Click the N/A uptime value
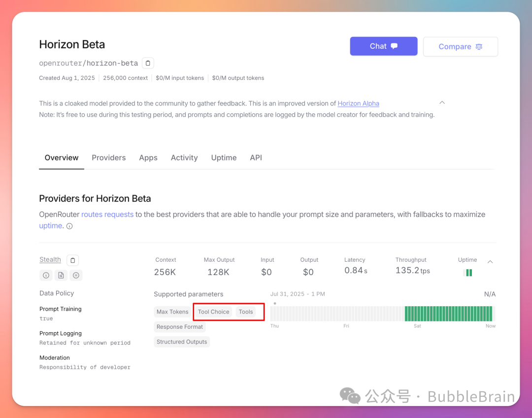Viewport: 532px width, 418px height. pyautogui.click(x=490, y=294)
